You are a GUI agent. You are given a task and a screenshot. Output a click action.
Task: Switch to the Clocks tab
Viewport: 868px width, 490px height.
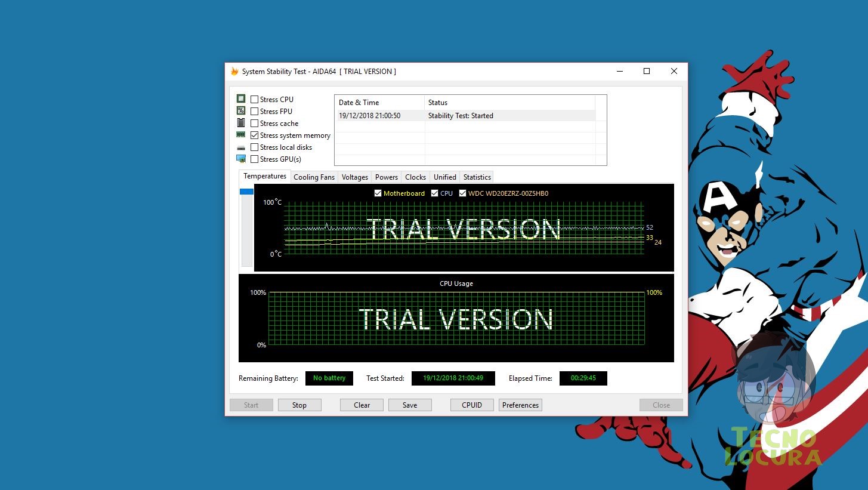(416, 177)
